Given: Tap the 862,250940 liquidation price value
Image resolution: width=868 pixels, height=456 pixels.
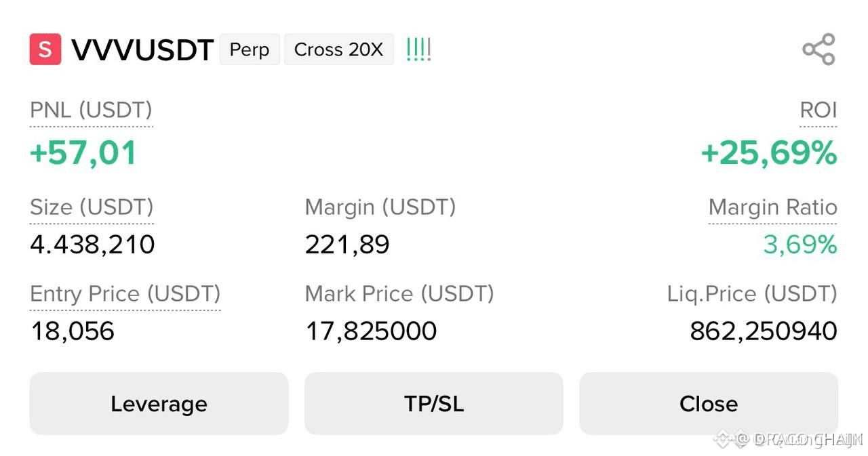Looking at the screenshot, I should pos(764,331).
